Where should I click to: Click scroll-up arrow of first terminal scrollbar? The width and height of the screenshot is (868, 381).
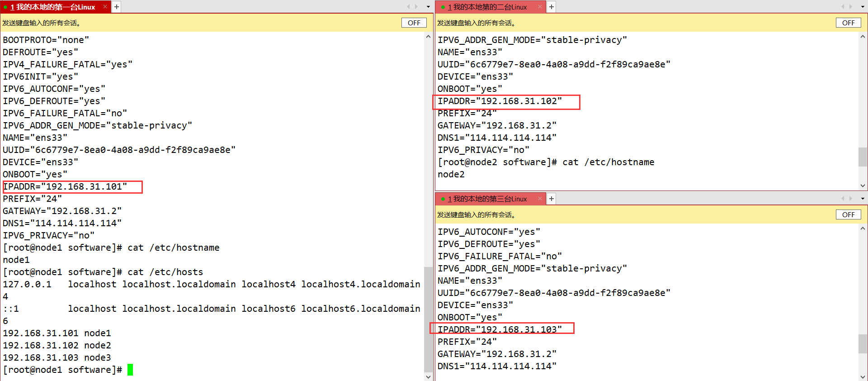(428, 37)
